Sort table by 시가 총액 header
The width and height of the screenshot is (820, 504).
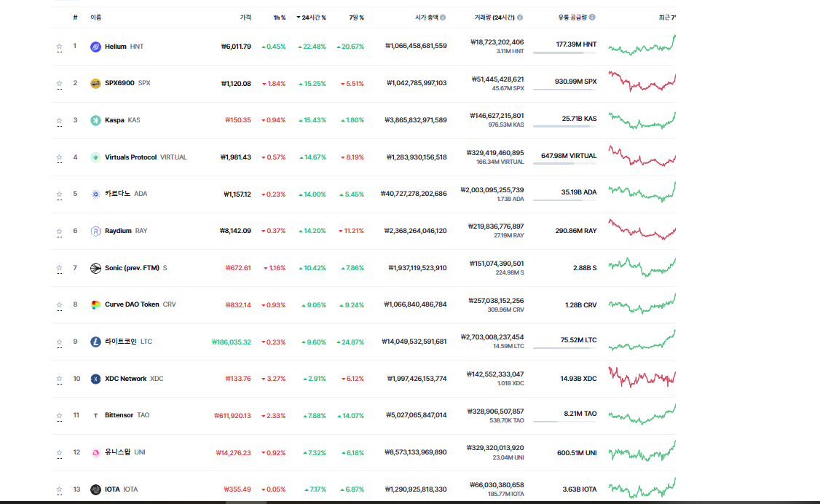click(x=426, y=17)
